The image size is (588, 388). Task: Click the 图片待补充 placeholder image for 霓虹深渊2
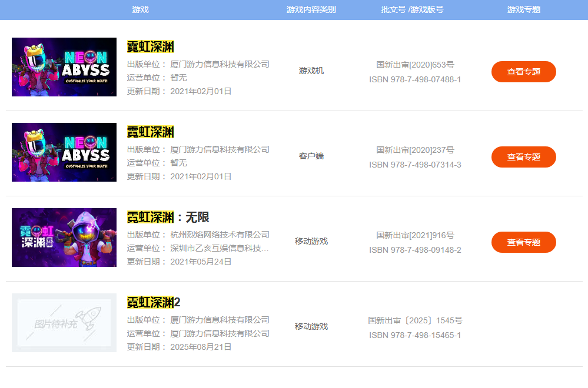point(64,323)
